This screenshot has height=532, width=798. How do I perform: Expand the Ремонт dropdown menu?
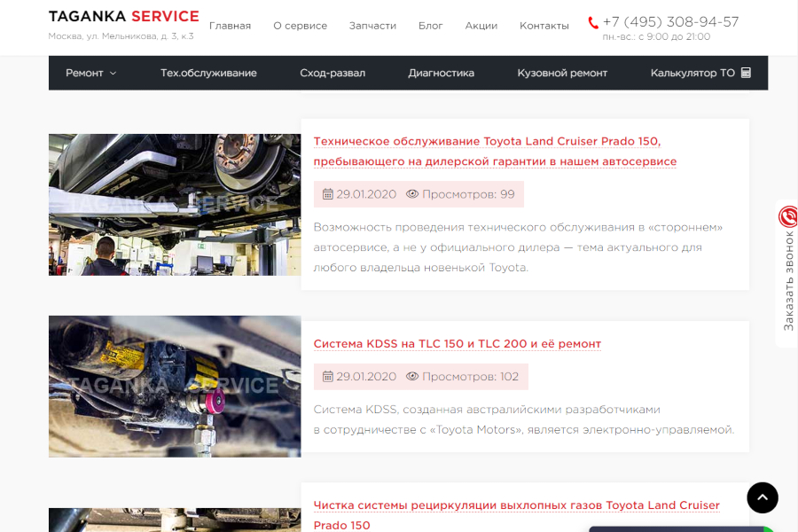(90, 73)
